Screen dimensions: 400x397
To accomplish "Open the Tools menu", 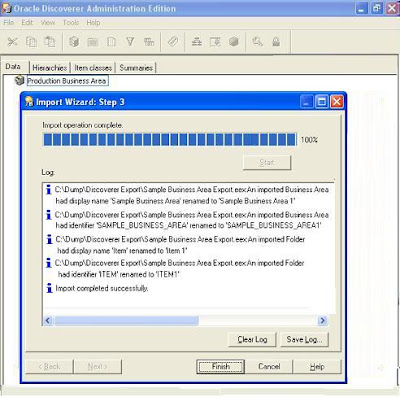I will tap(71, 23).
